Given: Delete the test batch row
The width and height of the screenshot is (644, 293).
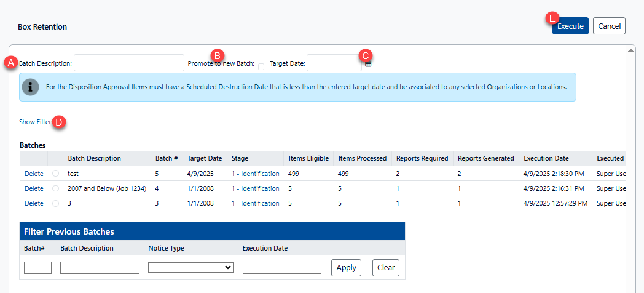Looking at the screenshot, I should (x=34, y=174).
